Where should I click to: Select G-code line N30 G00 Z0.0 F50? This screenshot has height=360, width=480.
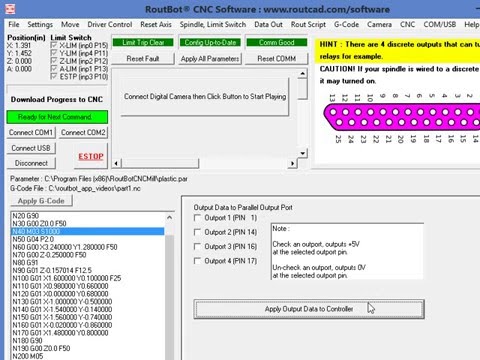pyautogui.click(x=39, y=223)
